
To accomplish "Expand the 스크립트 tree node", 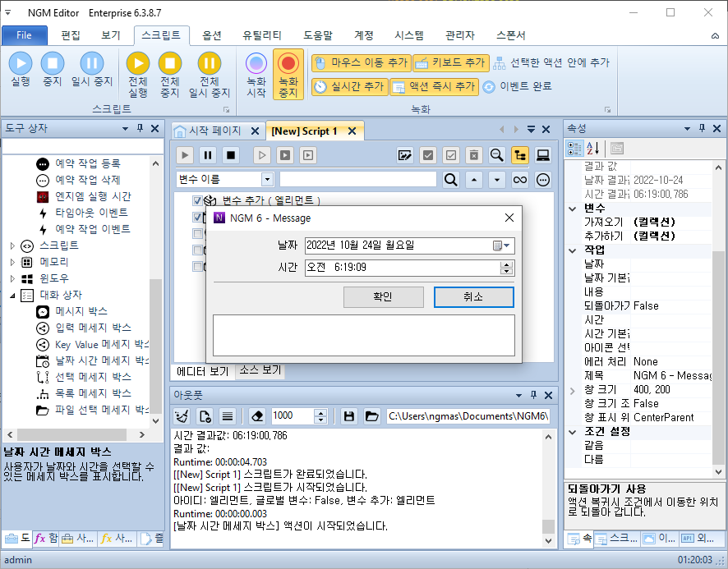I will [12, 245].
